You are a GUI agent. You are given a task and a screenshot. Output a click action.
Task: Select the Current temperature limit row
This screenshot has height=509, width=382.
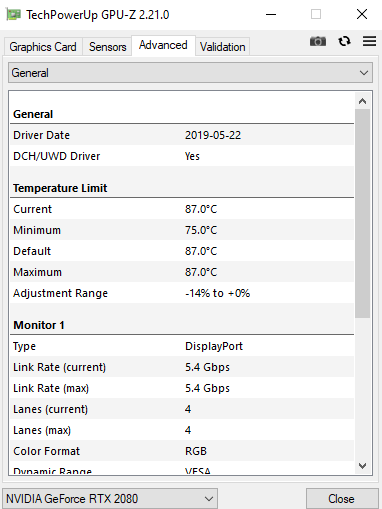pos(182,209)
